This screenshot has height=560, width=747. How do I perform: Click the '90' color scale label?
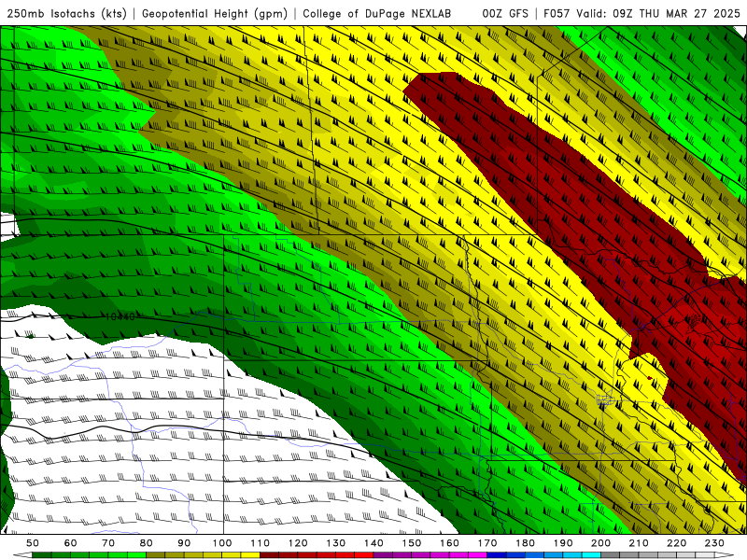pos(184,543)
